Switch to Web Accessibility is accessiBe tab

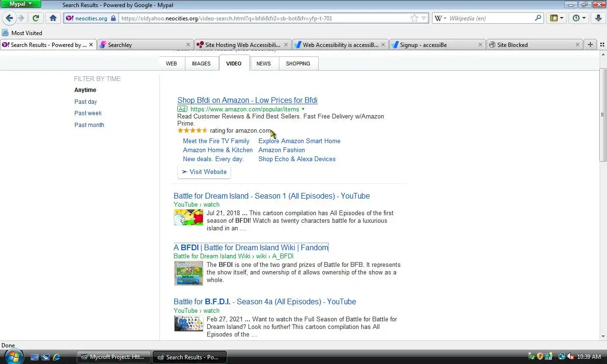(x=340, y=45)
